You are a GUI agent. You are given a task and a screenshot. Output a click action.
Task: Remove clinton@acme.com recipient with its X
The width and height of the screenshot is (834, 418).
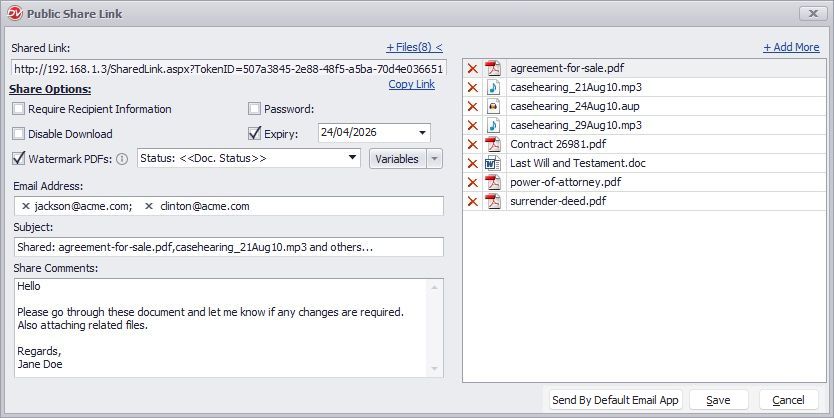point(149,206)
